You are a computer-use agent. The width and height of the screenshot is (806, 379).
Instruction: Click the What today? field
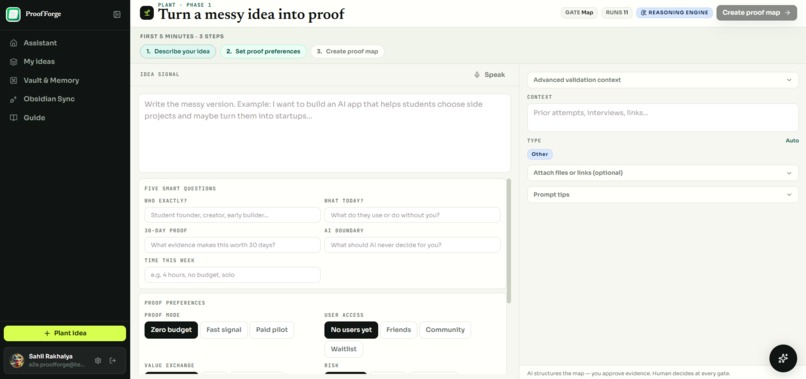click(x=412, y=215)
